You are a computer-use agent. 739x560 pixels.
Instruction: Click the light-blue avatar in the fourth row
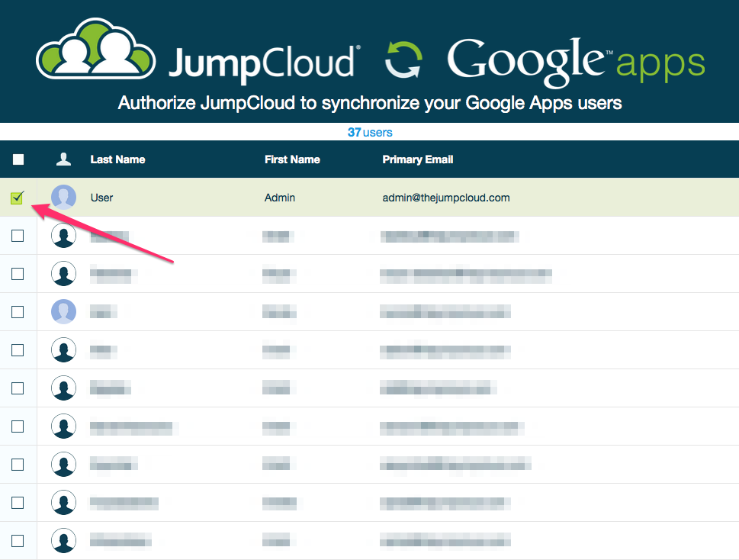coord(64,312)
